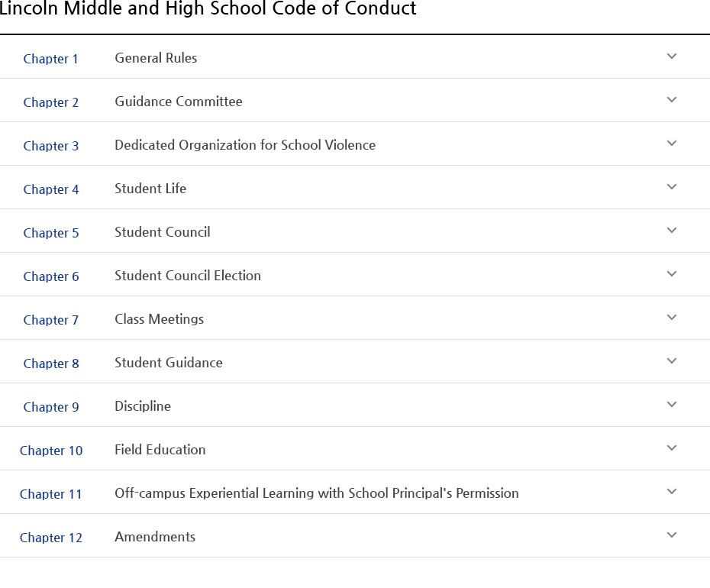
Task: Click chevron for Dedicated Organization for School Violence
Action: 672,144
